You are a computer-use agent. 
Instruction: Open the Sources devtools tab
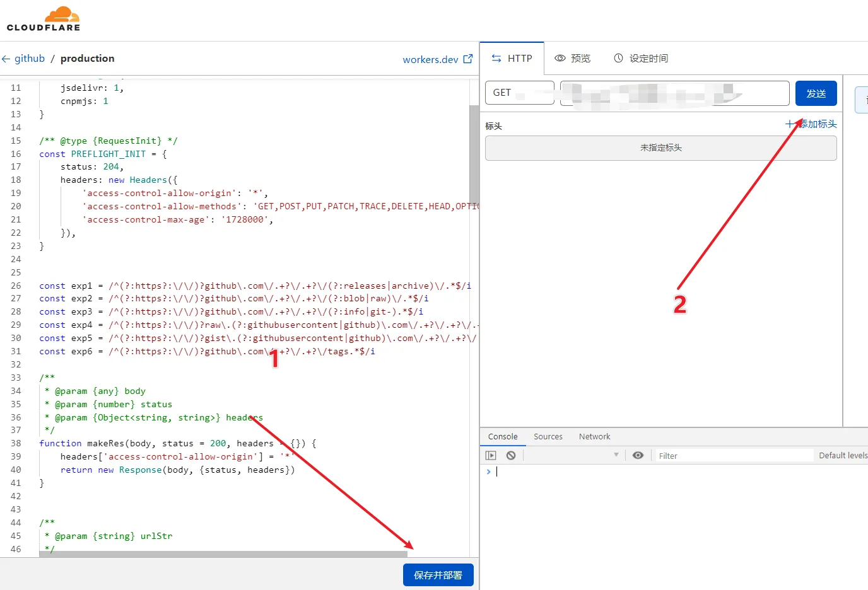click(548, 436)
